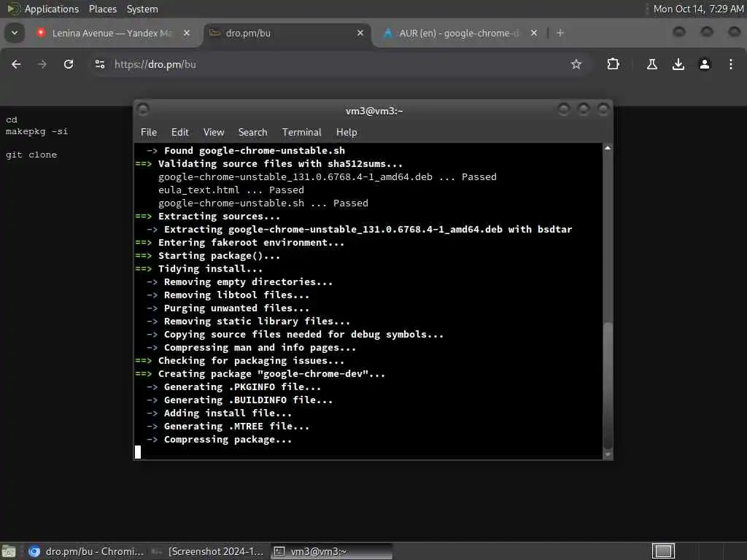Close the Lenina Avenue Yandex tab
Screen dimensions: 747x560
187,34
